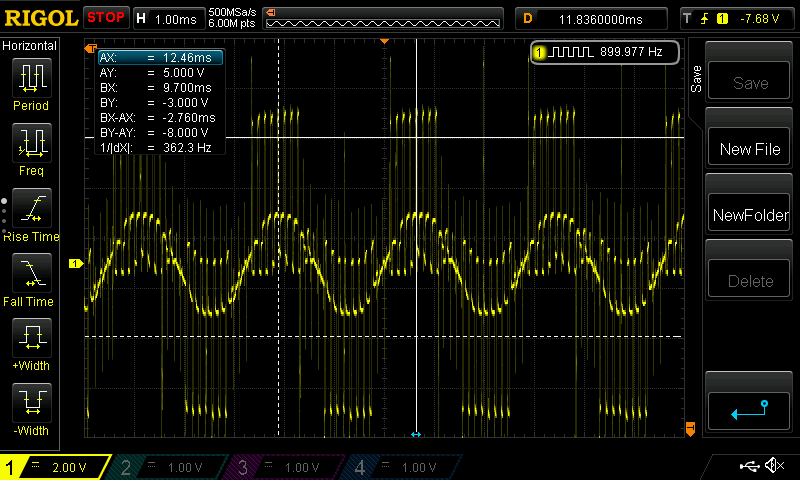
Task: Click the H 1.00ms timebase field
Action: coord(168,19)
